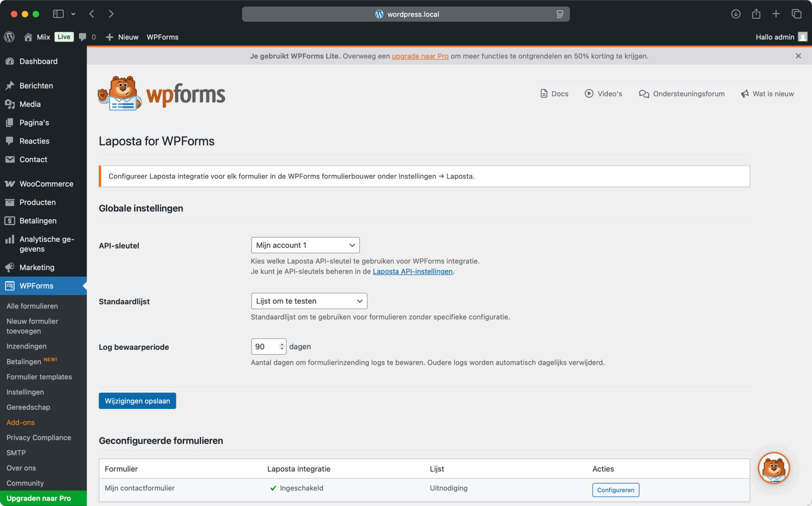
Task: Open Alle formulieren submenu item
Action: (x=32, y=306)
